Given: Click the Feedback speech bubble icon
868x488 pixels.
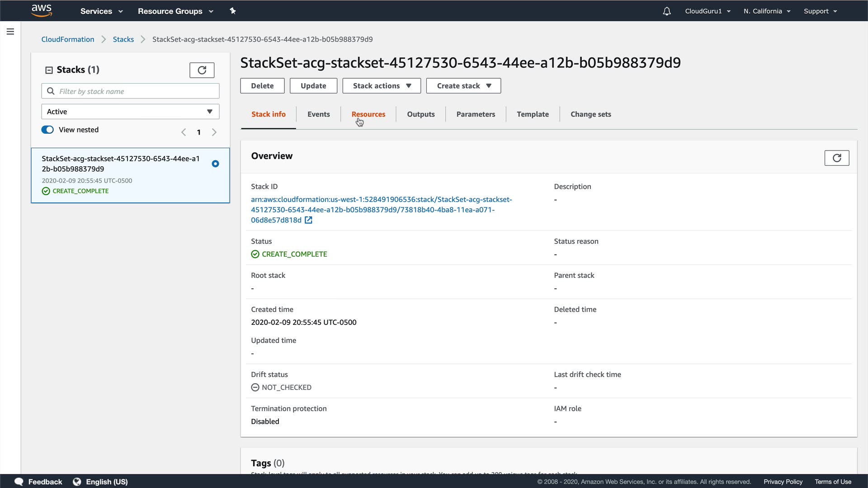Looking at the screenshot, I should [19, 482].
